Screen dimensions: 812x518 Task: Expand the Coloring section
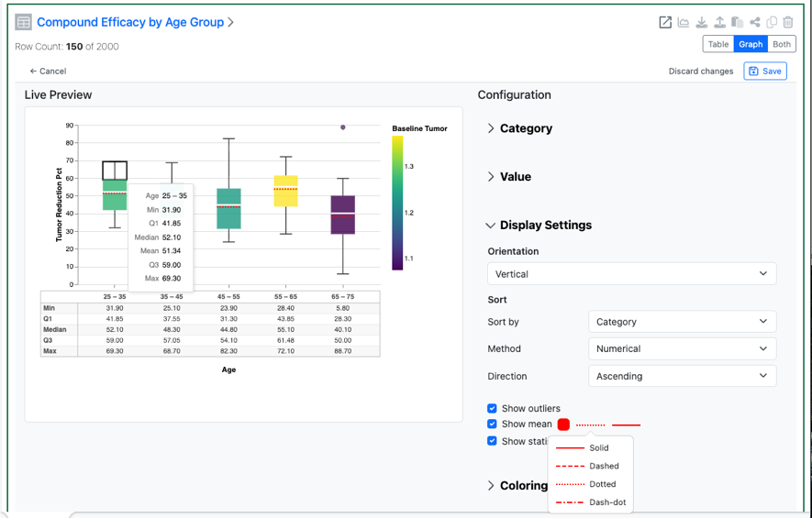517,485
